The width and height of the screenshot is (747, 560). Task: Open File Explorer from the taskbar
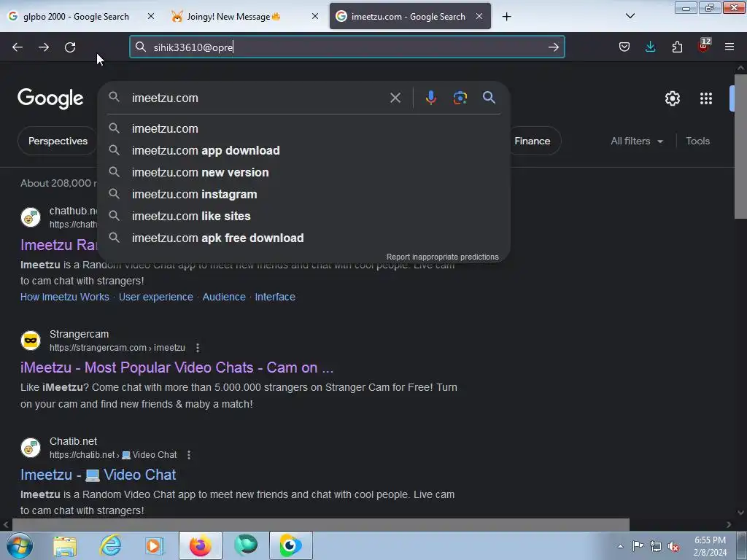tap(65, 545)
